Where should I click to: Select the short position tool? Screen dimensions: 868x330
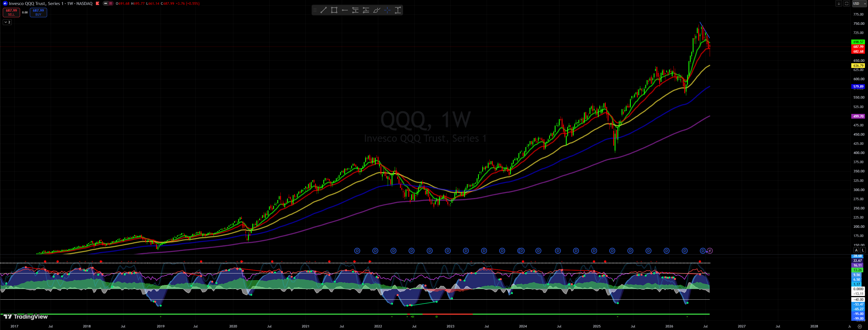click(x=355, y=10)
